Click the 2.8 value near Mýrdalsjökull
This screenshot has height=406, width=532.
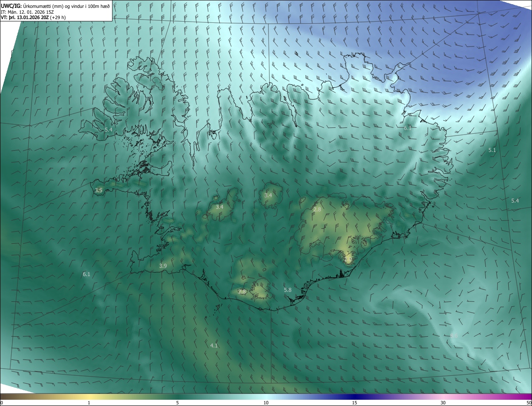tap(242, 292)
